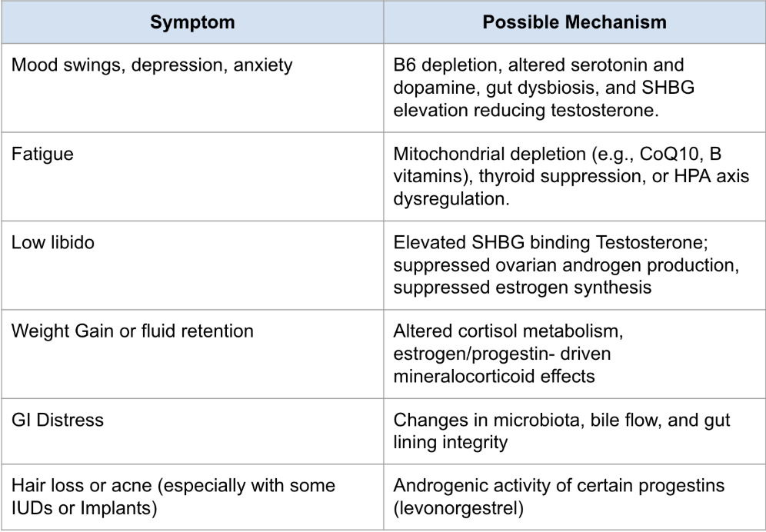The image size is (766, 532).
Task: Click the Symptom column header
Action: (x=192, y=23)
